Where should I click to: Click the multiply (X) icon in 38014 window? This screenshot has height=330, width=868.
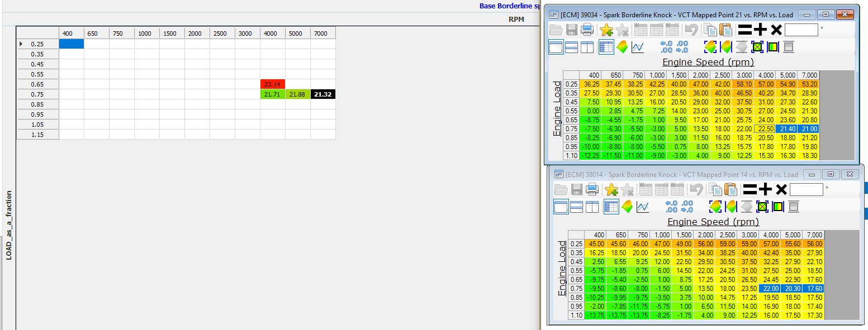[781, 190]
